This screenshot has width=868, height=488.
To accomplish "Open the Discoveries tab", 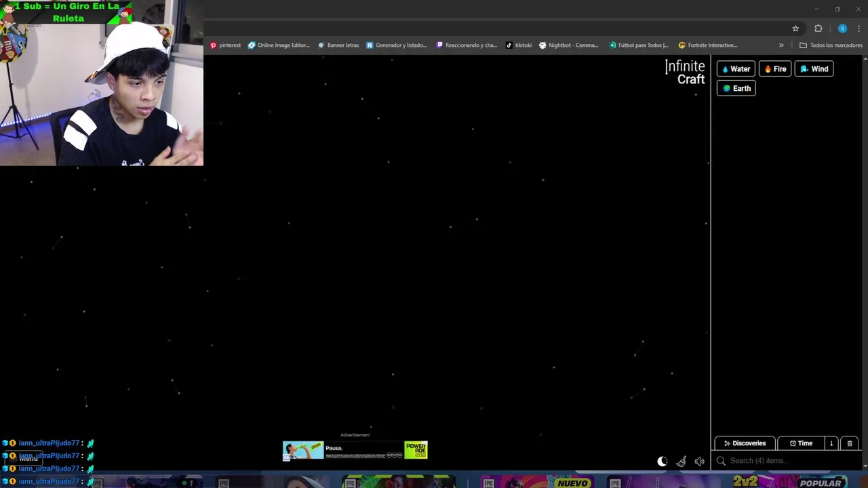I will pyautogui.click(x=745, y=443).
